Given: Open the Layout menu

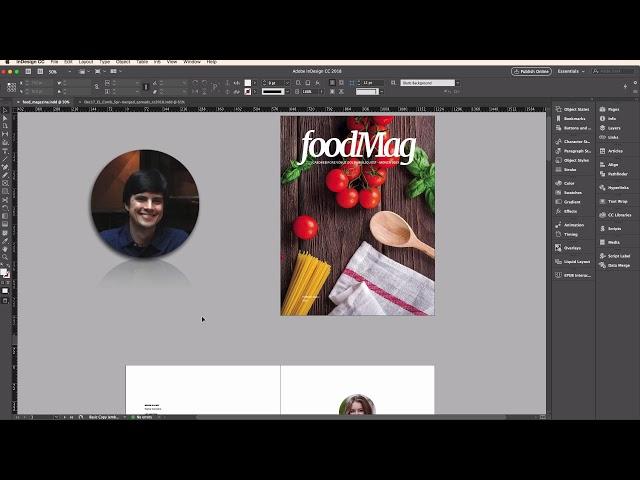Looking at the screenshot, I should point(86,62).
